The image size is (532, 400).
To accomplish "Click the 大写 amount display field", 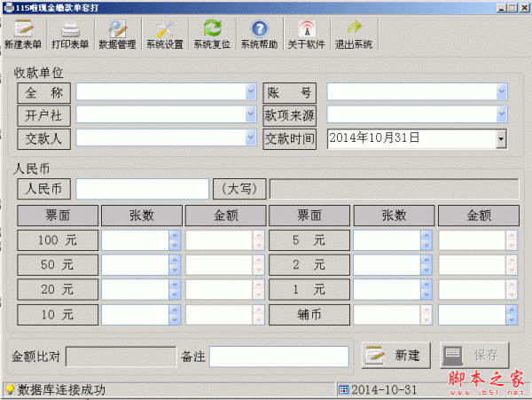I will [x=394, y=189].
